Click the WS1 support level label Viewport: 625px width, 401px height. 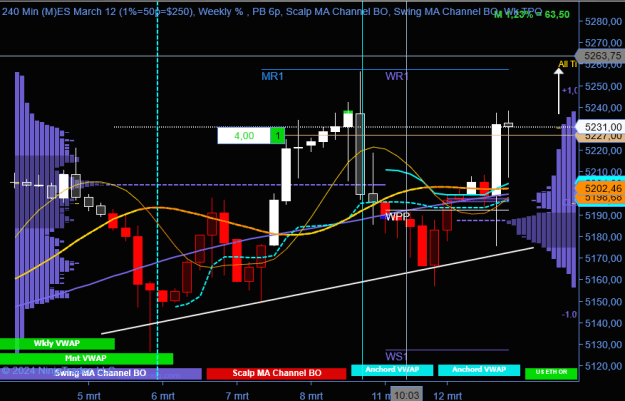[x=396, y=356]
